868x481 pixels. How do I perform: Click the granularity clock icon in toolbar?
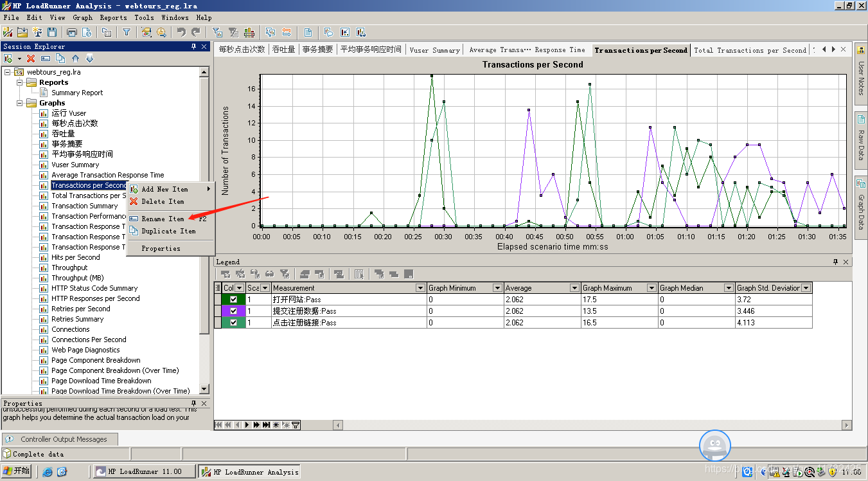pyautogui.click(x=161, y=32)
